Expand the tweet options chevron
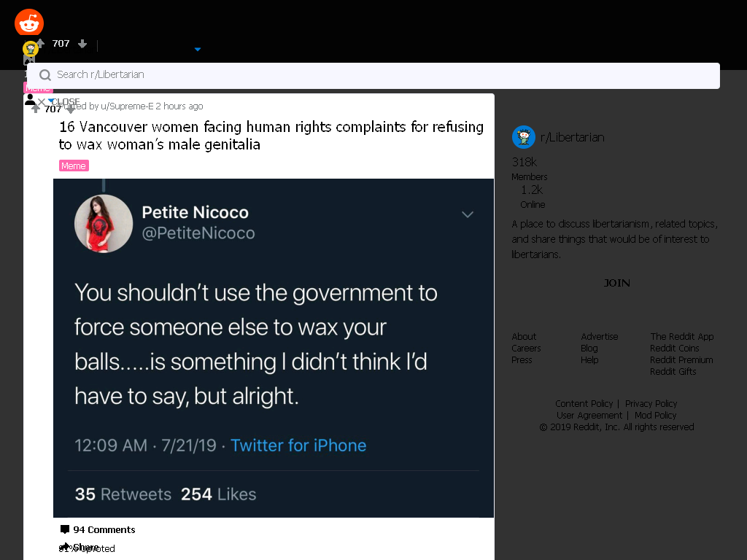The height and width of the screenshot is (560, 747). pos(468,214)
